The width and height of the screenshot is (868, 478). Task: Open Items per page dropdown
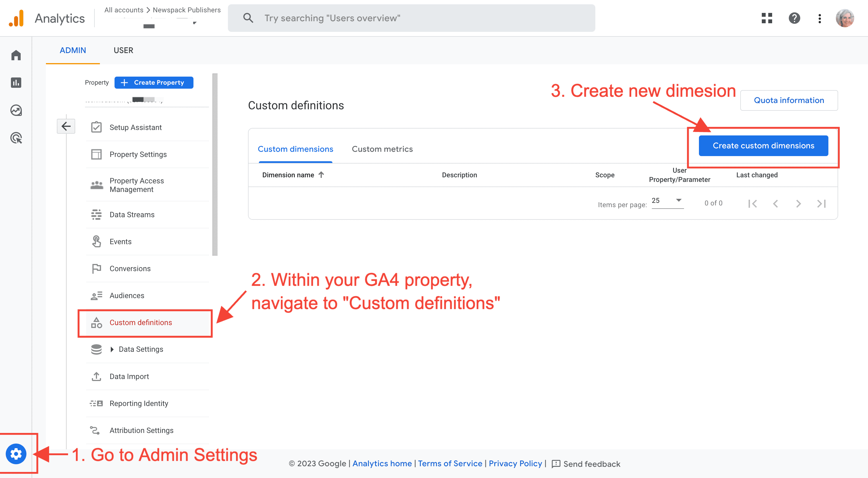pyautogui.click(x=667, y=201)
